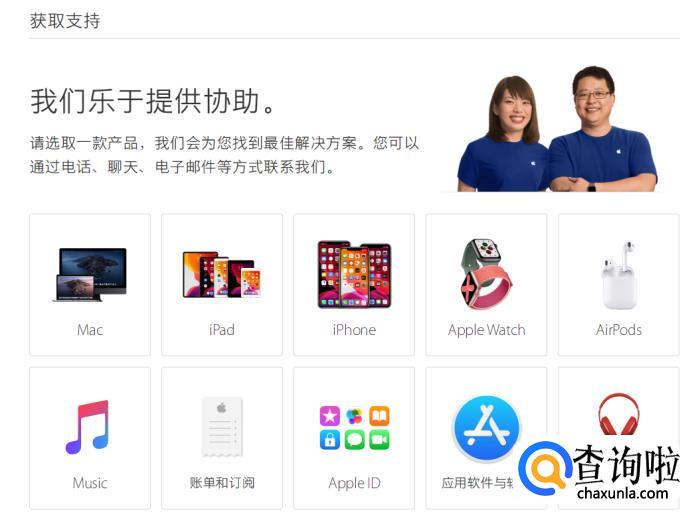This screenshot has height=524, width=692.
Task: Click the Apple Watch label
Action: [487, 330]
